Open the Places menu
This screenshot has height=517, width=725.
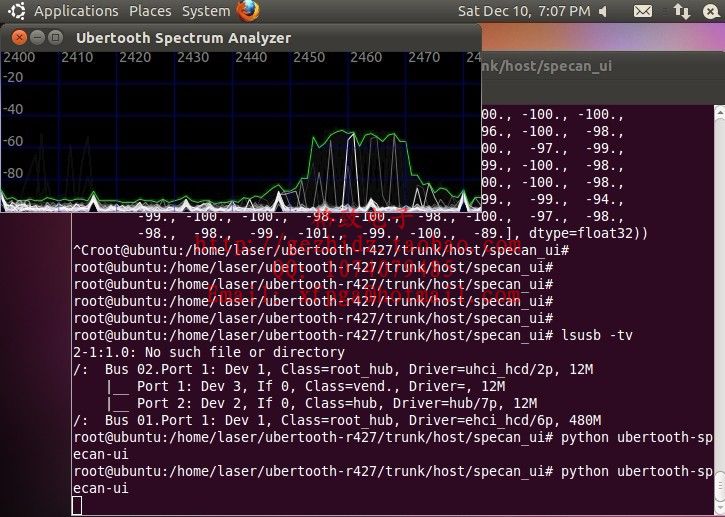tap(150, 11)
